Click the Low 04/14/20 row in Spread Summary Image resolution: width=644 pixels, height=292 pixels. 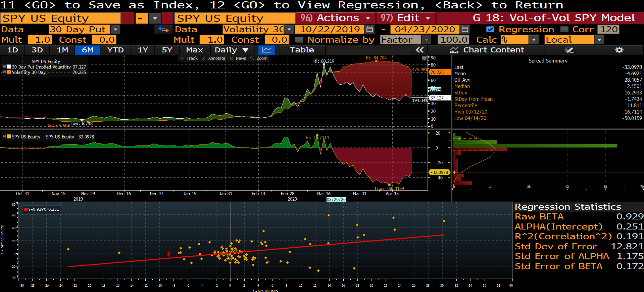coord(548,118)
